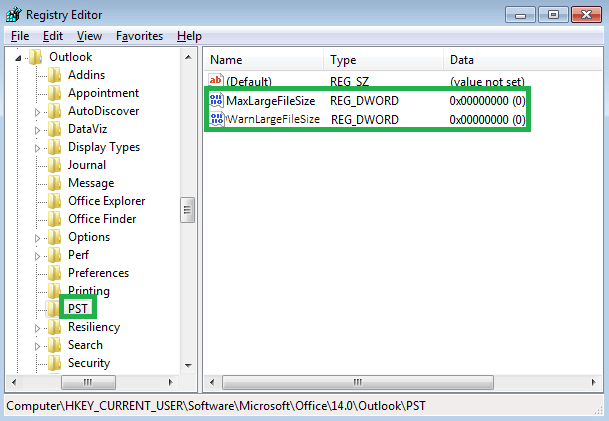609x421 pixels.
Task: Click the Office Finder folder icon
Action: click(54, 219)
